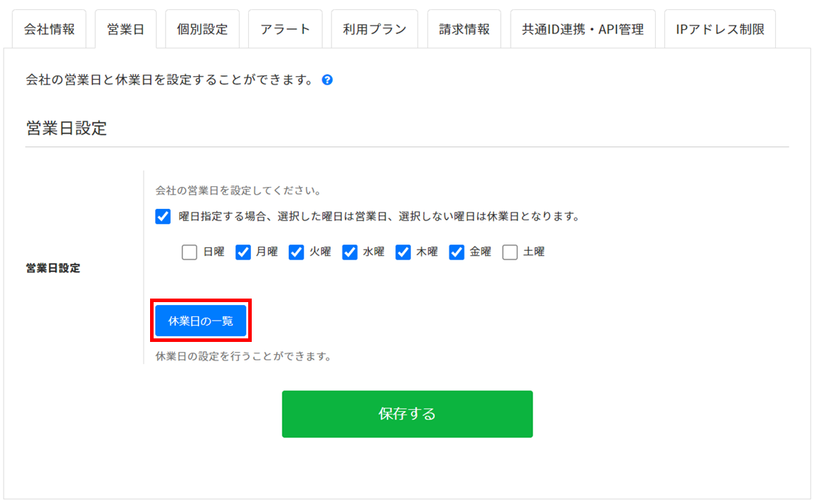Viewport: 815px width, 504px height.
Task: Check the 日曜 checkbox
Action: [x=189, y=252]
